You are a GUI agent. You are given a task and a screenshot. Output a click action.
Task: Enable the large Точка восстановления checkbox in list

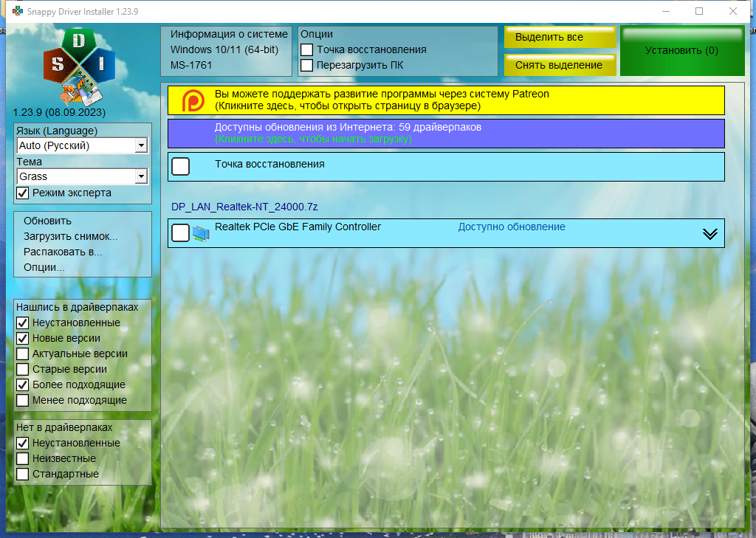[x=180, y=166]
